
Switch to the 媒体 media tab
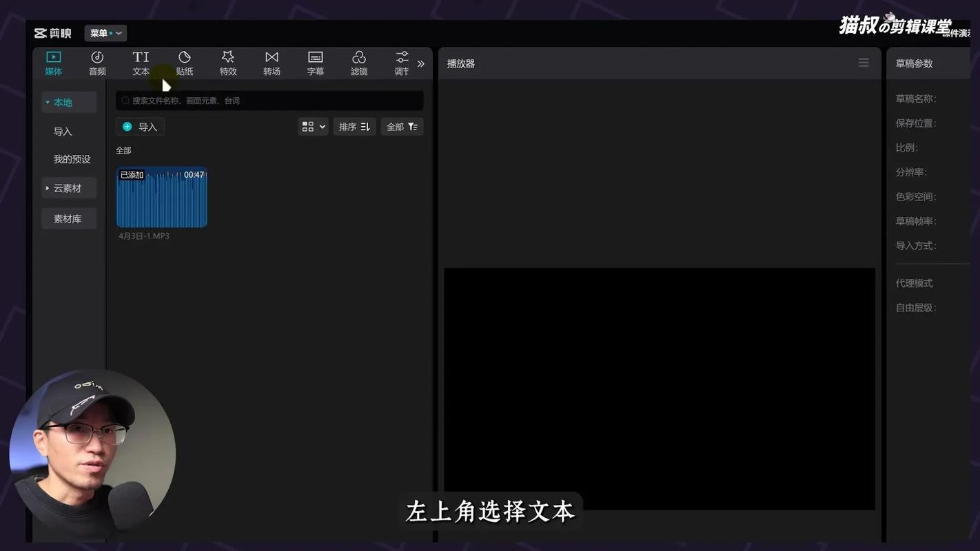pos(53,63)
